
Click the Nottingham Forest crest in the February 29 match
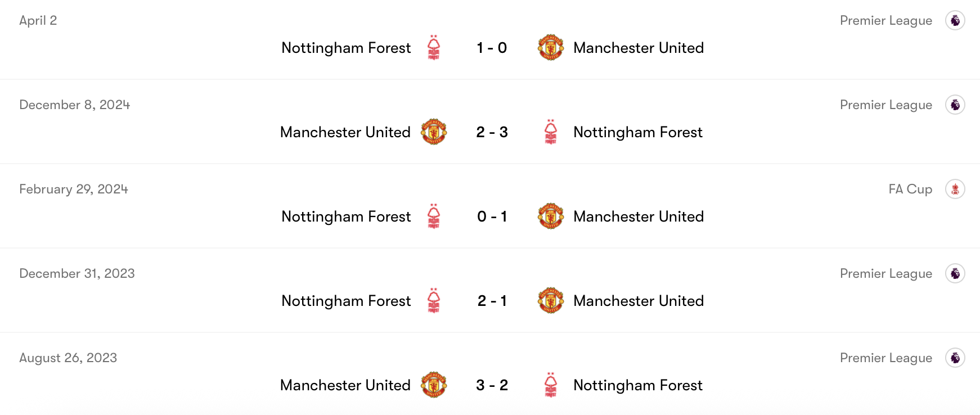click(433, 217)
